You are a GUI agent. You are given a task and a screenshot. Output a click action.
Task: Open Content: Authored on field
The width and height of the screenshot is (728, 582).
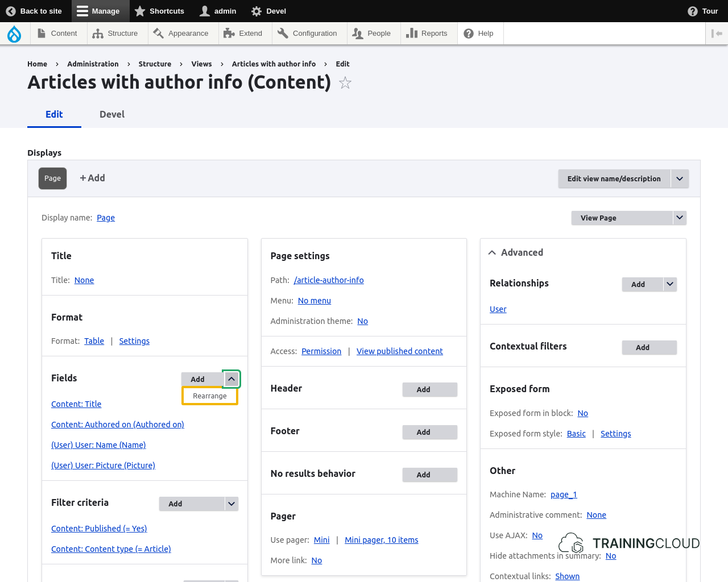(118, 425)
